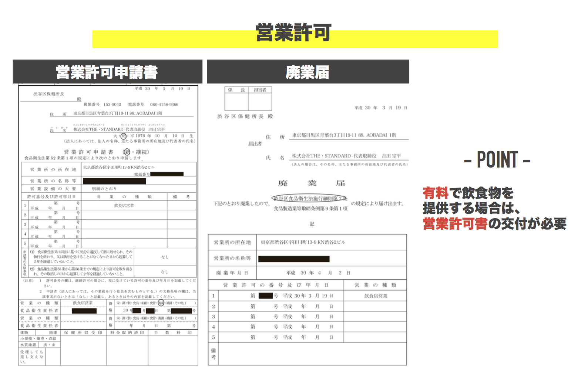This screenshot has width=588, height=368.
Task: Click the empty 担当者 stamp box
Action: coord(260,102)
